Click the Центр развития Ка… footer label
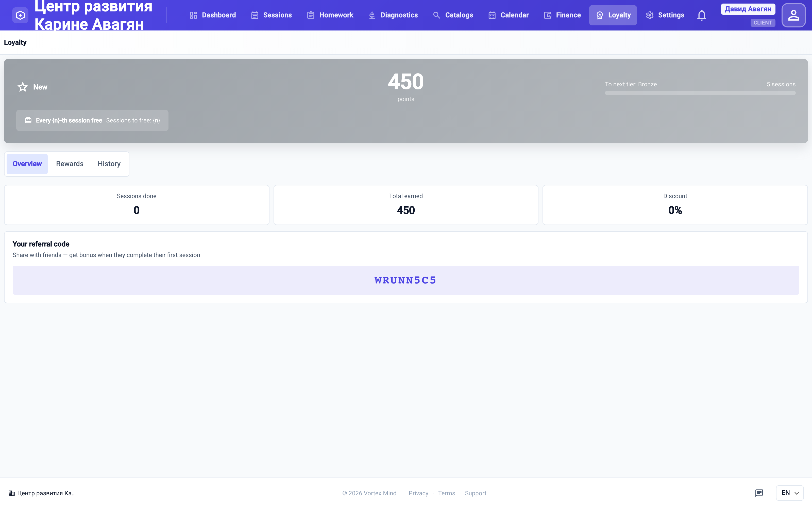Viewport: 812px width, 508px height. (x=46, y=493)
